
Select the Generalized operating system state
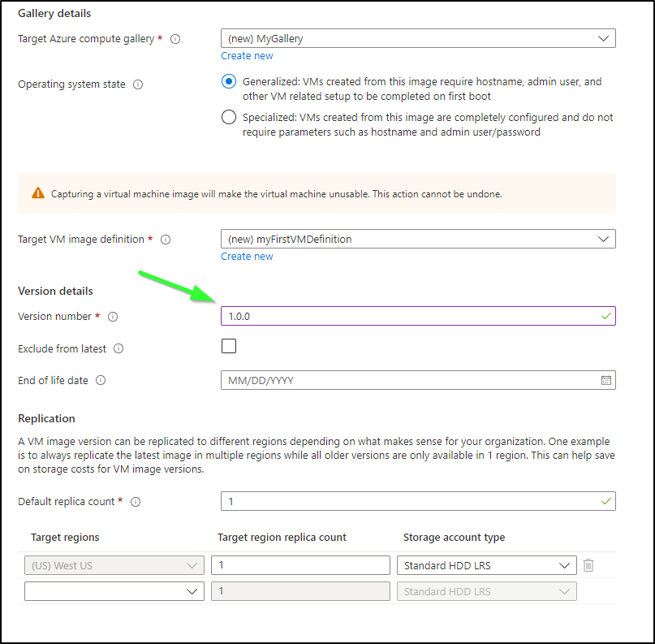229,81
